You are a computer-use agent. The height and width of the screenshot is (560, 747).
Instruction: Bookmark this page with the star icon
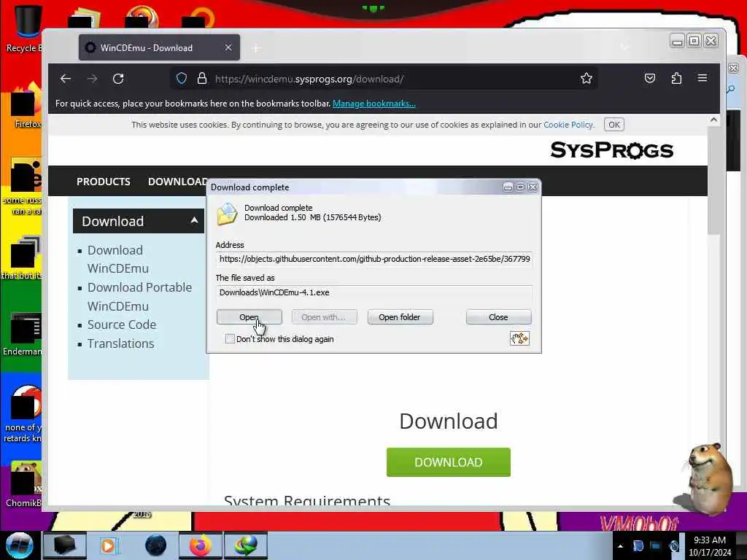(x=587, y=78)
